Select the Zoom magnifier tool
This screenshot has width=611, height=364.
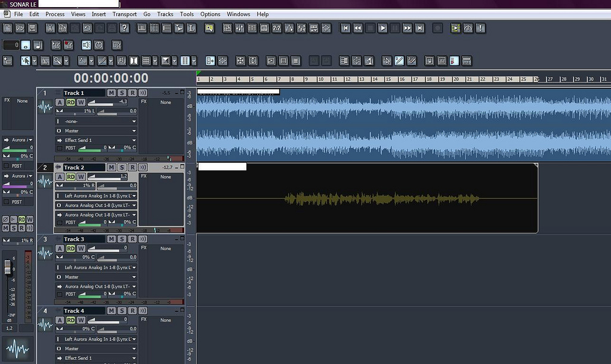tap(57, 61)
